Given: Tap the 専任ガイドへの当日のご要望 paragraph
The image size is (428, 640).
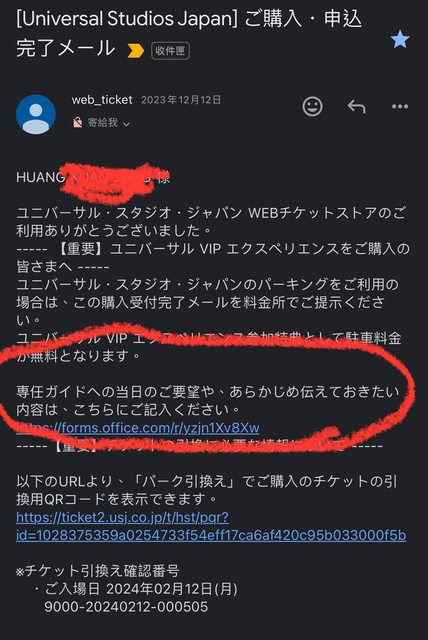Looking at the screenshot, I should click(208, 400).
